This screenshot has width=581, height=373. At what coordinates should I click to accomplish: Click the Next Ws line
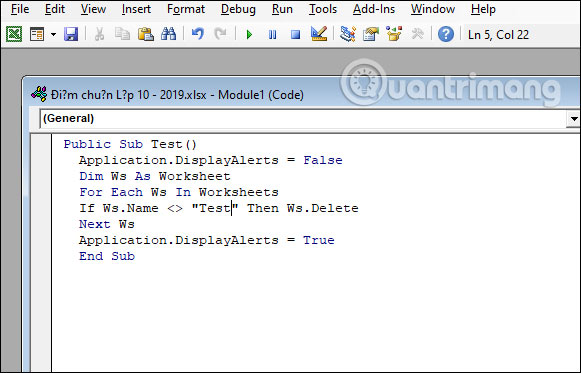point(107,224)
